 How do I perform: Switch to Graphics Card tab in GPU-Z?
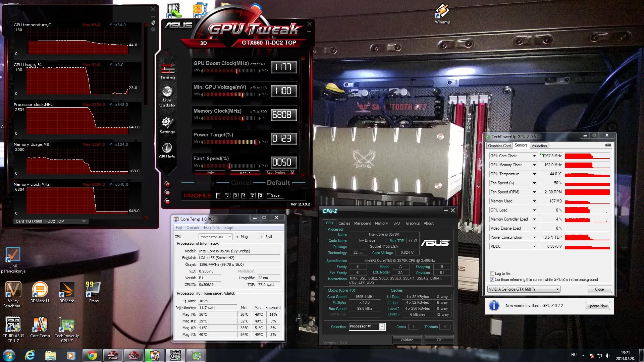[499, 146]
